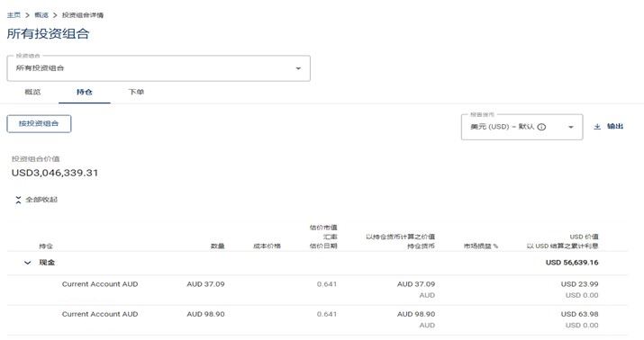Click cash total USD 56,639.16
The height and width of the screenshot is (340, 644).
click(x=572, y=263)
